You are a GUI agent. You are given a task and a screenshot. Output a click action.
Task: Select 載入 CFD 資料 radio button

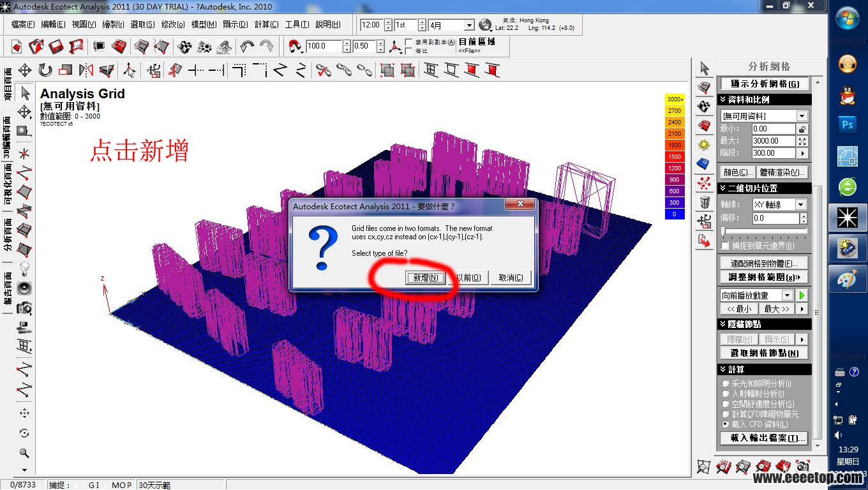[x=725, y=424]
